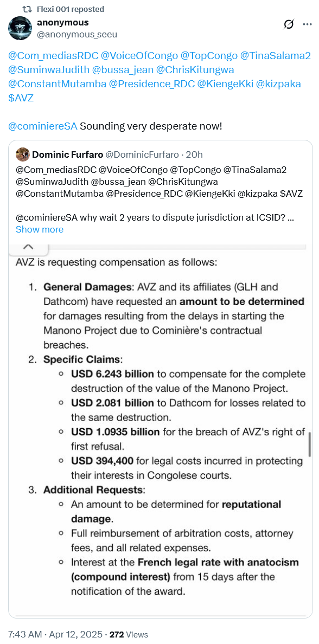Open the @anonymous_seeu handle
The height and width of the screenshot is (644, 319).
tap(77, 35)
